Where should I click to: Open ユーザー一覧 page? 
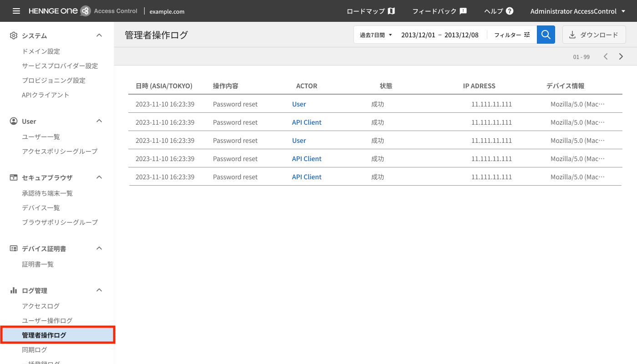pyautogui.click(x=41, y=137)
